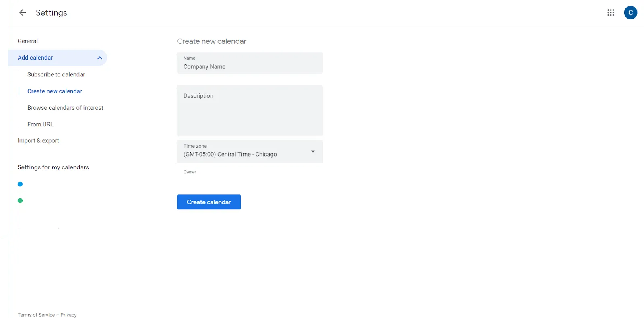The height and width of the screenshot is (318, 644).
Task: Open the General settings section
Action: [28, 41]
